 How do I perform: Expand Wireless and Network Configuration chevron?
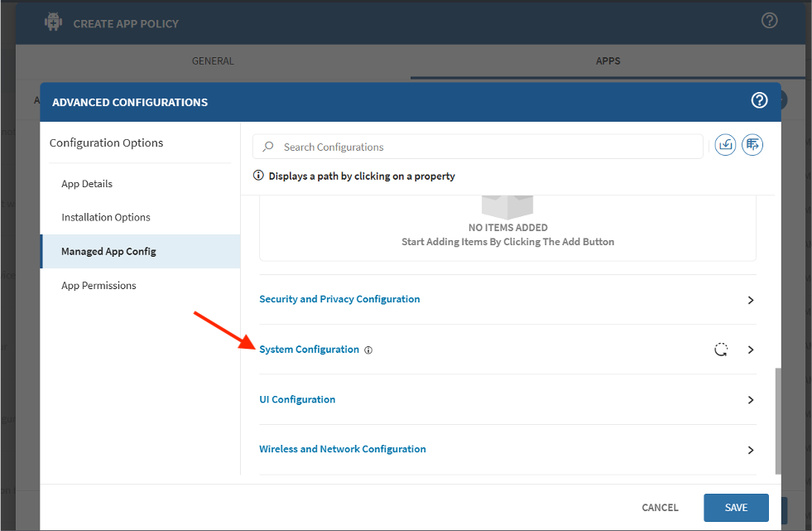[751, 450]
